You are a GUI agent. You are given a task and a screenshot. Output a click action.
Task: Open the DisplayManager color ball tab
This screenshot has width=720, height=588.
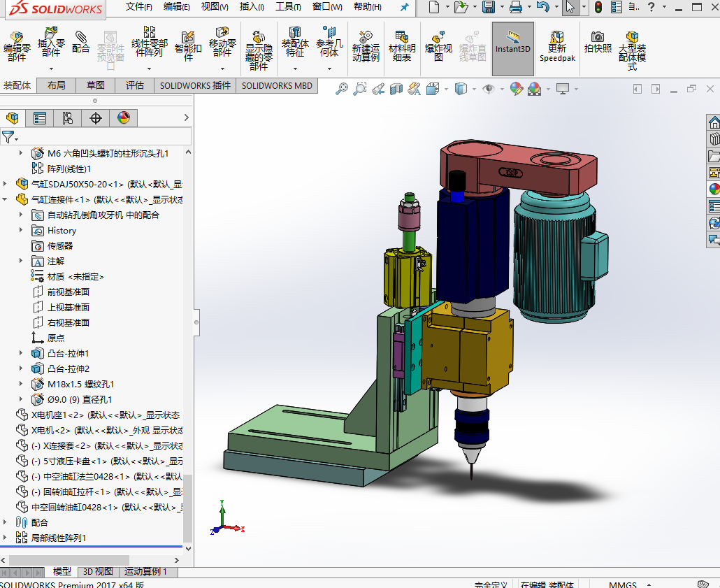click(x=124, y=118)
